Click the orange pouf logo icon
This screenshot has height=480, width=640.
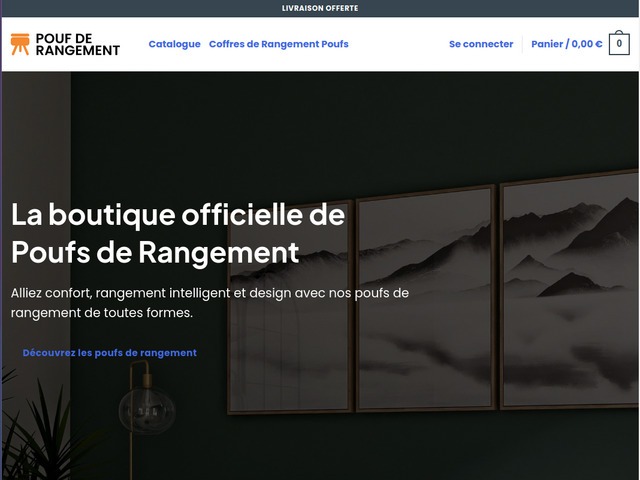point(20,44)
